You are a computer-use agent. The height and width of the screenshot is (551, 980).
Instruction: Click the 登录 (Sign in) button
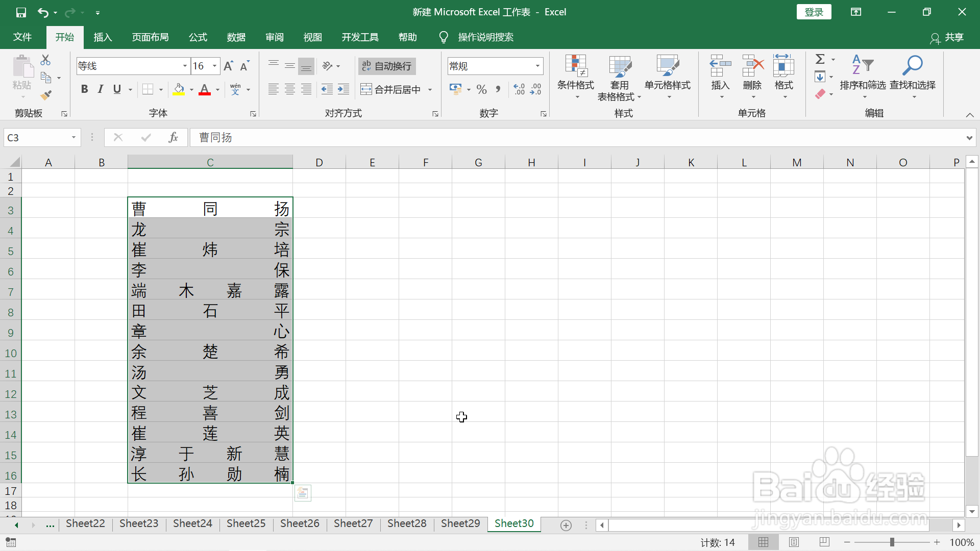coord(814,12)
